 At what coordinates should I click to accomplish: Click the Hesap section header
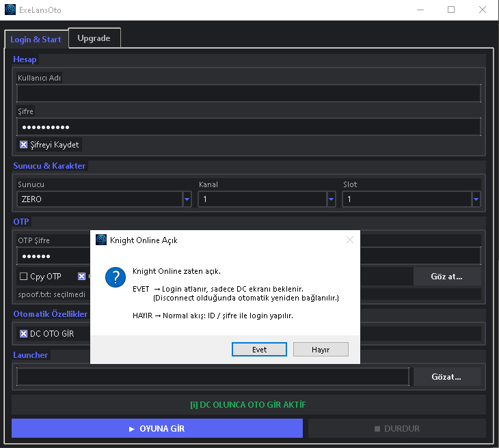coord(25,59)
